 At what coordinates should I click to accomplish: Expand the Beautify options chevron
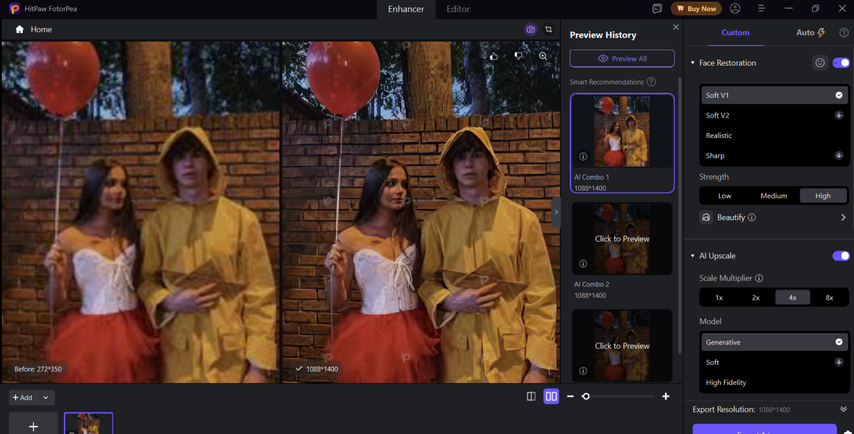[843, 217]
